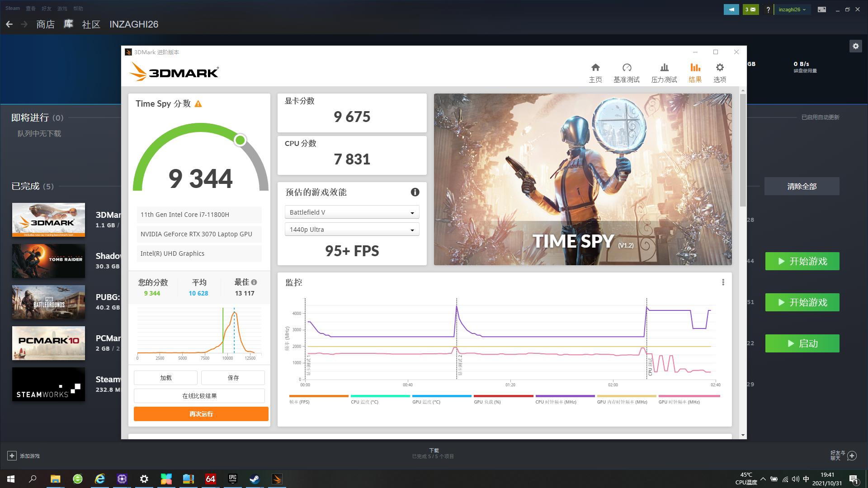Image resolution: width=868 pixels, height=488 pixels.
Task: Open 3DMark from the Windows taskbar
Action: 277,479
